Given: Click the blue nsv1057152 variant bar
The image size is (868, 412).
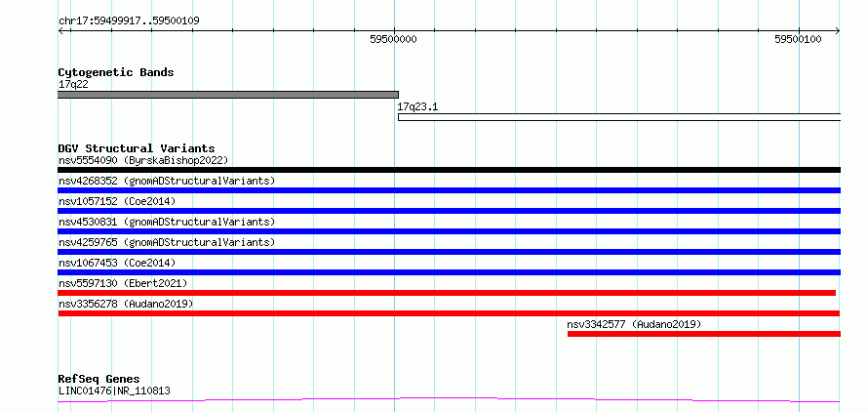Looking at the screenshot, I should pyautogui.click(x=450, y=211).
